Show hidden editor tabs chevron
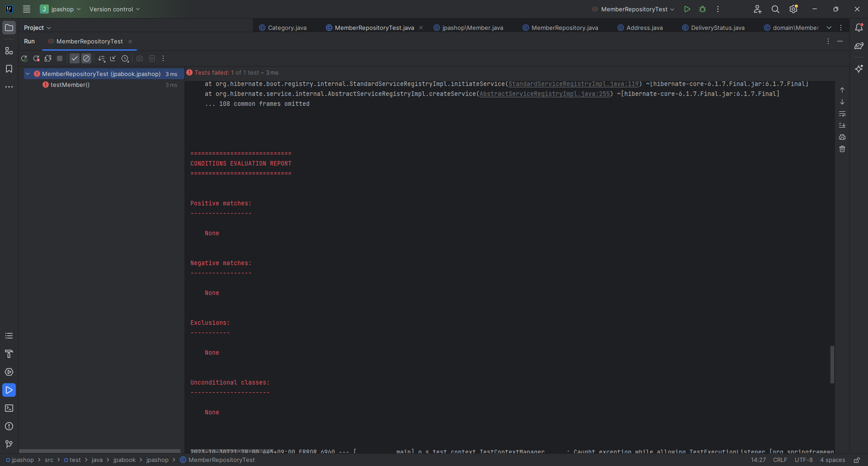Viewport: 868px width, 466px height. point(829,28)
